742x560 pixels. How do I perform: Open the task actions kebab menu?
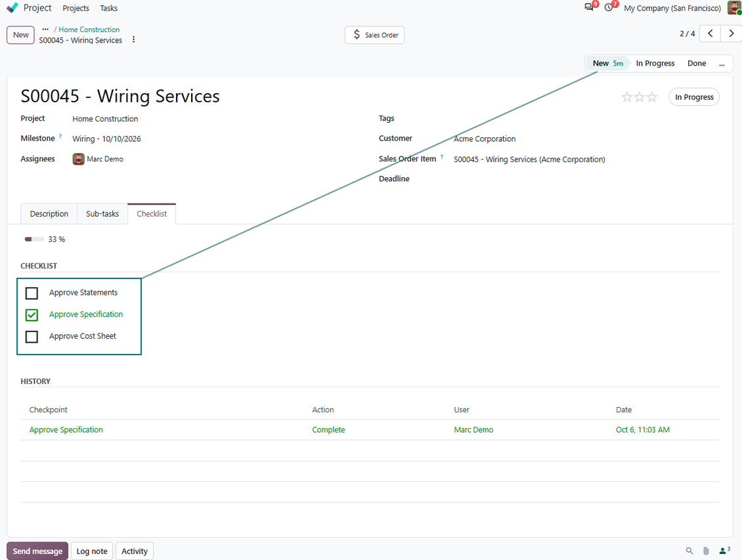[x=133, y=40]
